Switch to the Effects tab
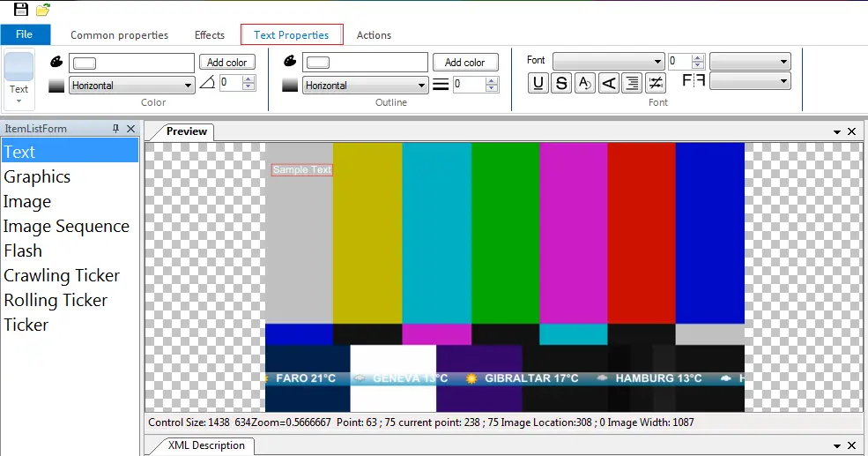 (210, 35)
